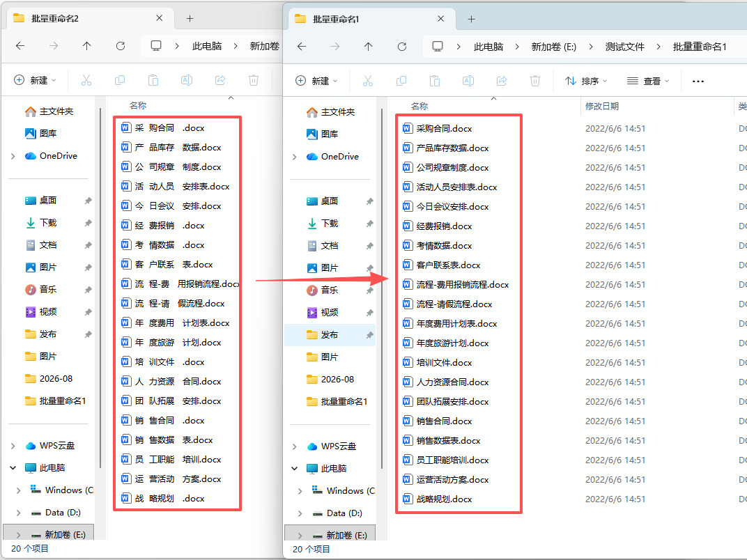Screen dimensions: 747x560
Task: Click Delete trash icon in 批量重命名2 window
Action: (254, 80)
